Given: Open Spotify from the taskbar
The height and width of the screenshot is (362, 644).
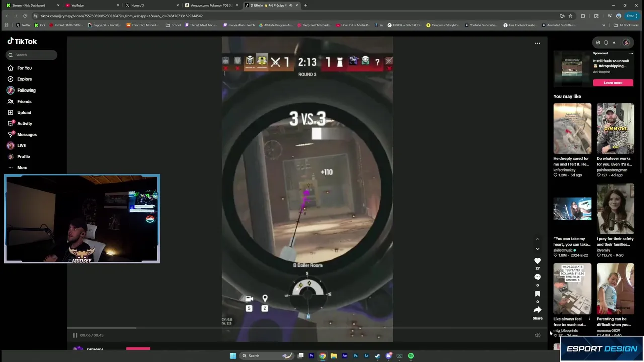Looking at the screenshot, I should (x=411, y=356).
